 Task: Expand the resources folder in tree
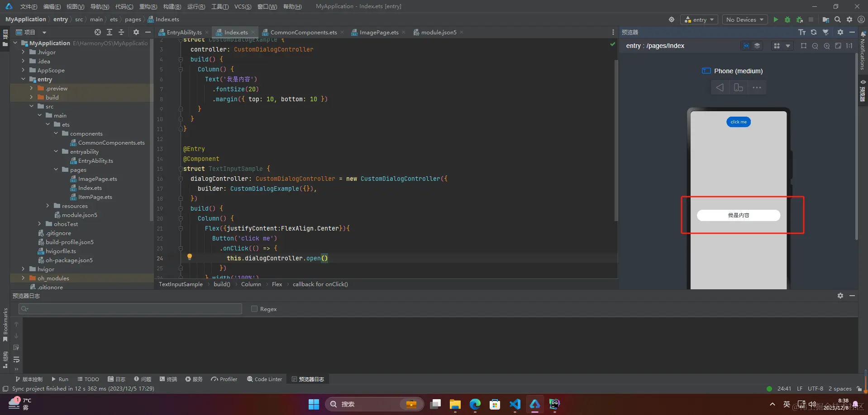click(48, 206)
